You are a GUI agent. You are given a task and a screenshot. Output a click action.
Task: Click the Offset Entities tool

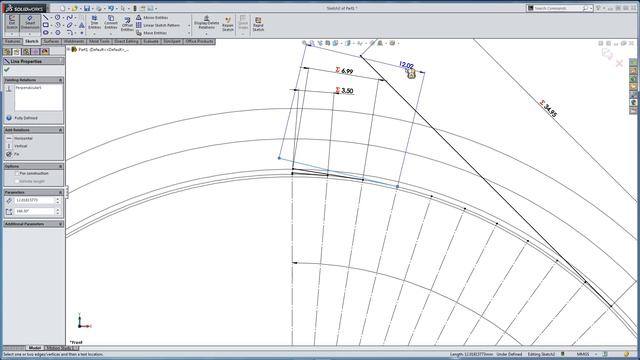coord(127,24)
